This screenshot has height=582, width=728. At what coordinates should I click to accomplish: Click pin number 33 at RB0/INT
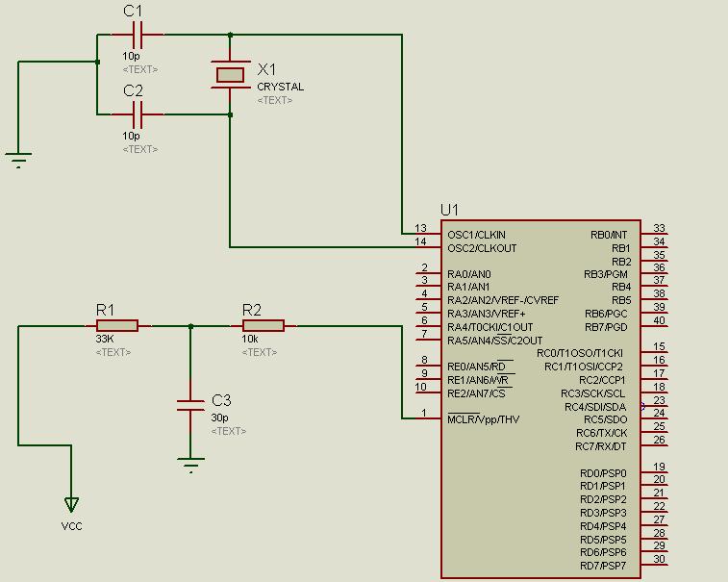pyautogui.click(x=660, y=229)
